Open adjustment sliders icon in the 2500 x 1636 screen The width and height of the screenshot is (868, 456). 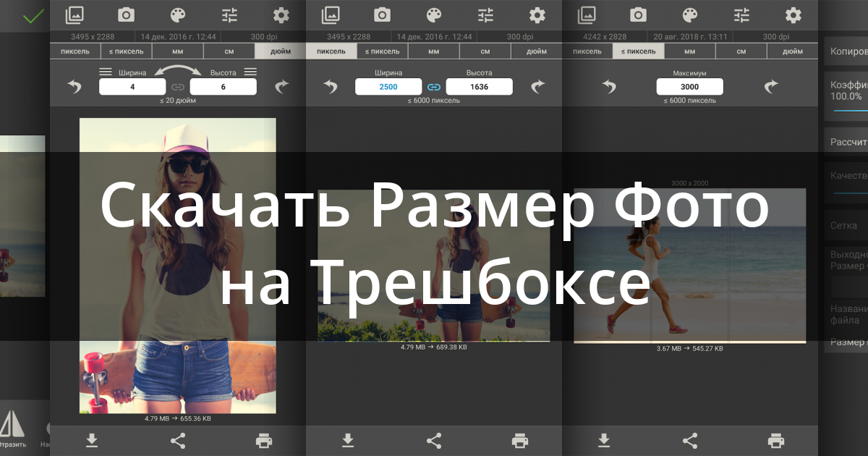click(x=485, y=14)
